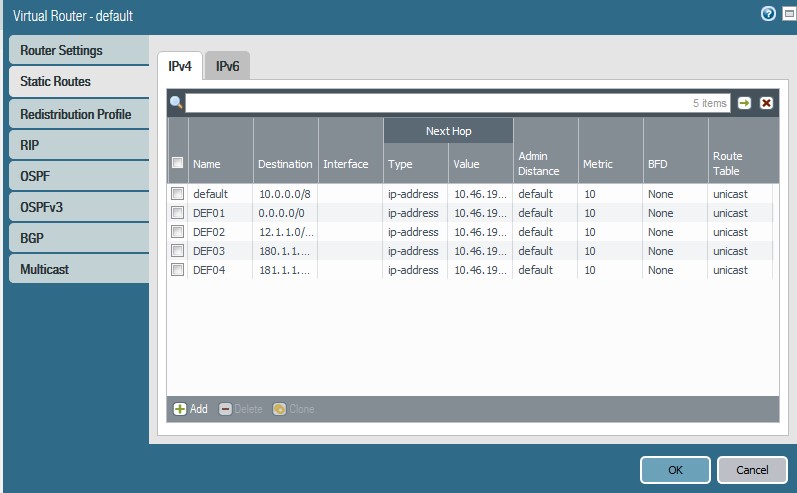Click the Add plus icon

pyautogui.click(x=180, y=409)
